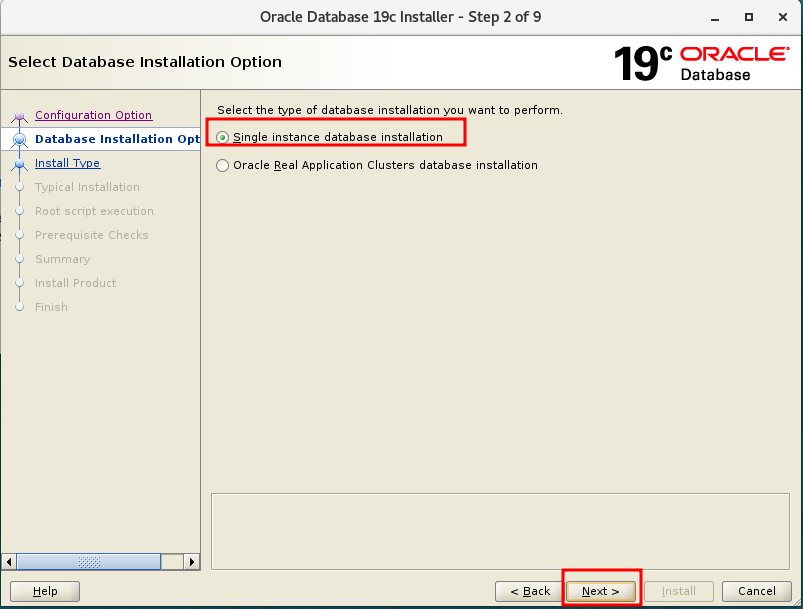Click the sidebar horizontal scrollbar thumb
The height and width of the screenshot is (609, 803).
coord(89,562)
